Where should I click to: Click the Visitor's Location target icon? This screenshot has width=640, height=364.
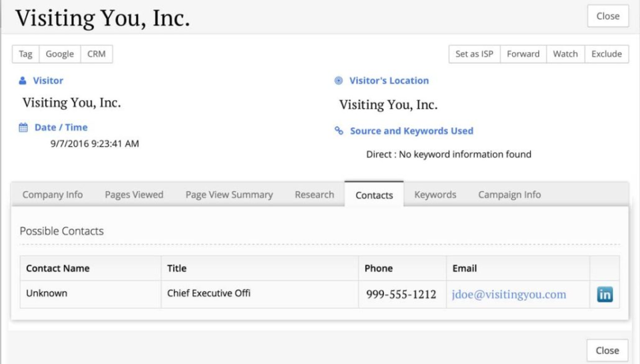click(339, 81)
